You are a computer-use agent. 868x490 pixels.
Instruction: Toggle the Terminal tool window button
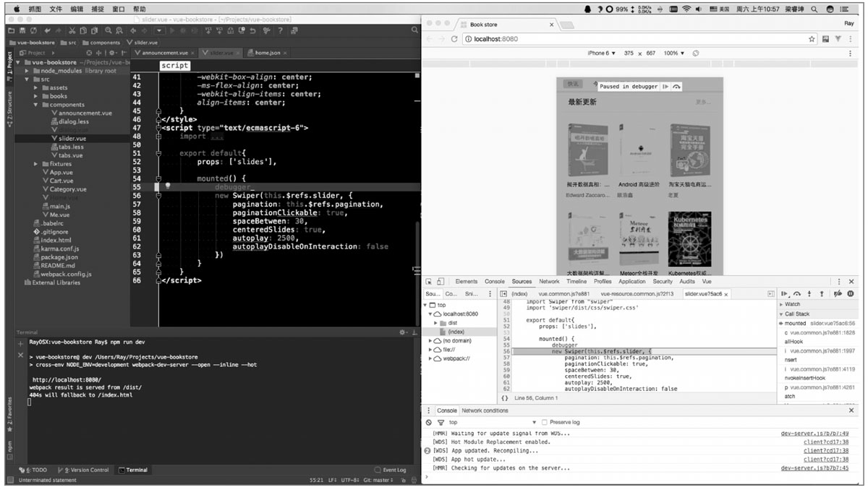133,470
